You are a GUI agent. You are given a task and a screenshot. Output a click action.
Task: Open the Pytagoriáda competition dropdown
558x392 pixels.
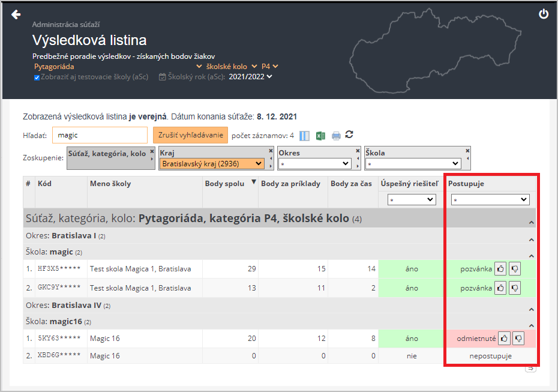pos(118,67)
